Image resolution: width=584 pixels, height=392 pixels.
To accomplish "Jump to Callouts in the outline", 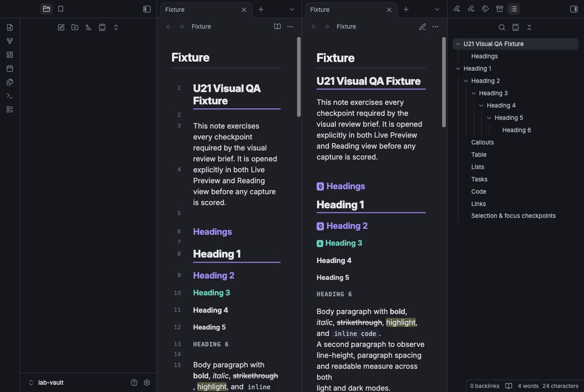I will 483,143.
